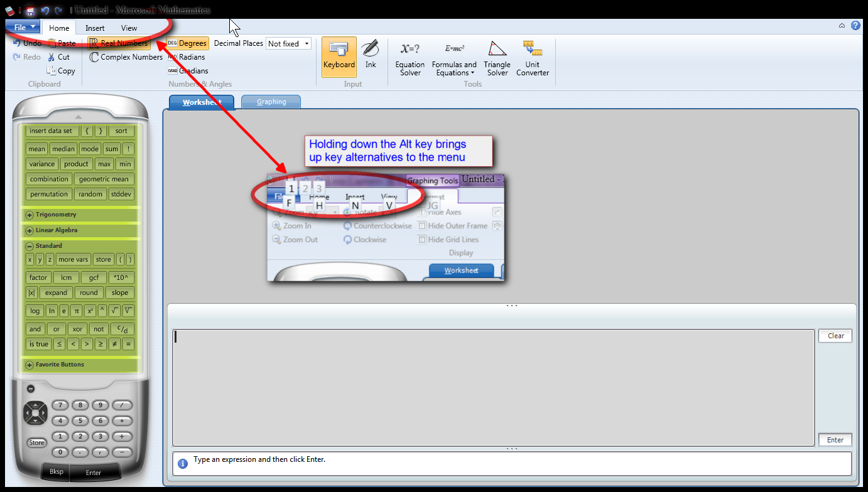Select the Worksheet tab
The height and width of the screenshot is (492, 868).
tap(202, 102)
